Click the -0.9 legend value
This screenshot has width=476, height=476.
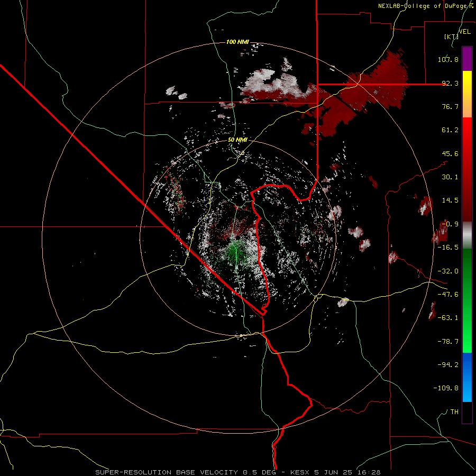(x=450, y=224)
